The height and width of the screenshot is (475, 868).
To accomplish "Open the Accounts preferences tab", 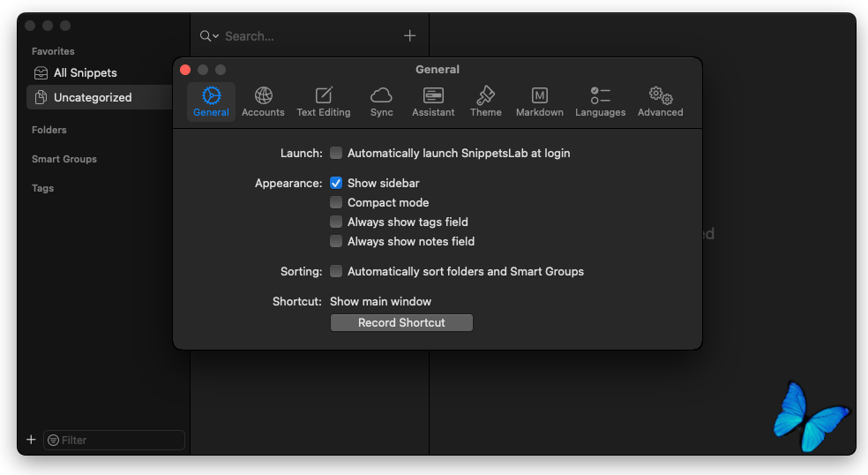I will (263, 102).
